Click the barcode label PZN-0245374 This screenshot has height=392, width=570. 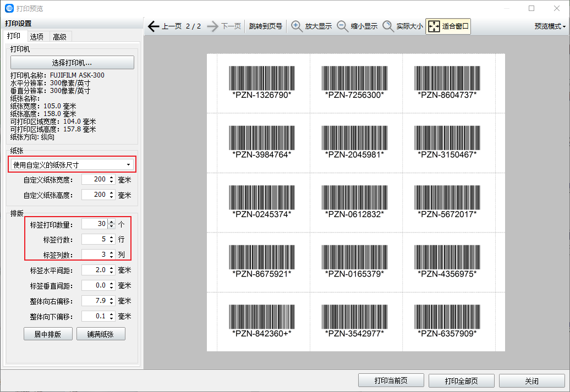click(262, 202)
